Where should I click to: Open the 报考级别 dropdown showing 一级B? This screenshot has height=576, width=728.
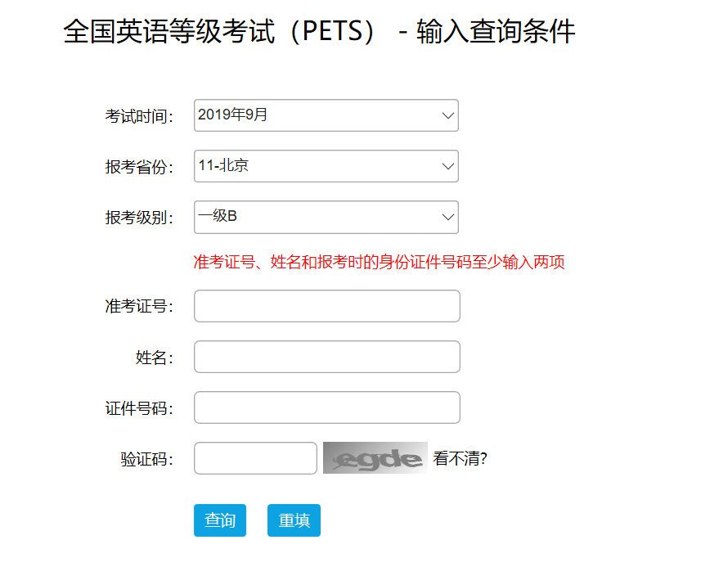pyautogui.click(x=326, y=217)
